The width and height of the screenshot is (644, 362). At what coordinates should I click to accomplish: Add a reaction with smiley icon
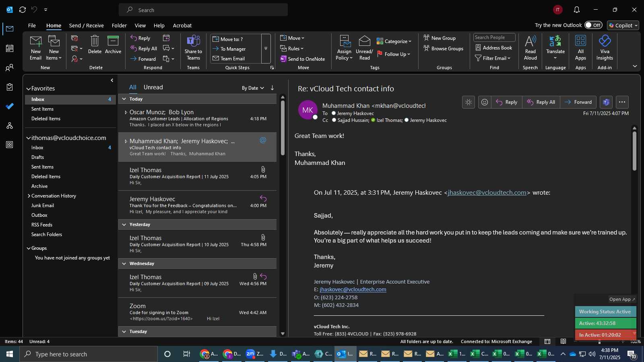[485, 102]
